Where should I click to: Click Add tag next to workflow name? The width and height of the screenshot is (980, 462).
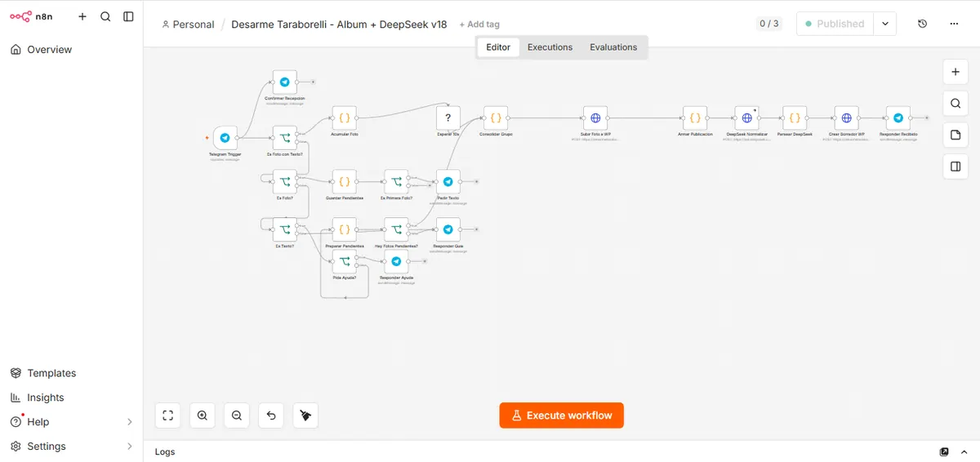coord(479,24)
